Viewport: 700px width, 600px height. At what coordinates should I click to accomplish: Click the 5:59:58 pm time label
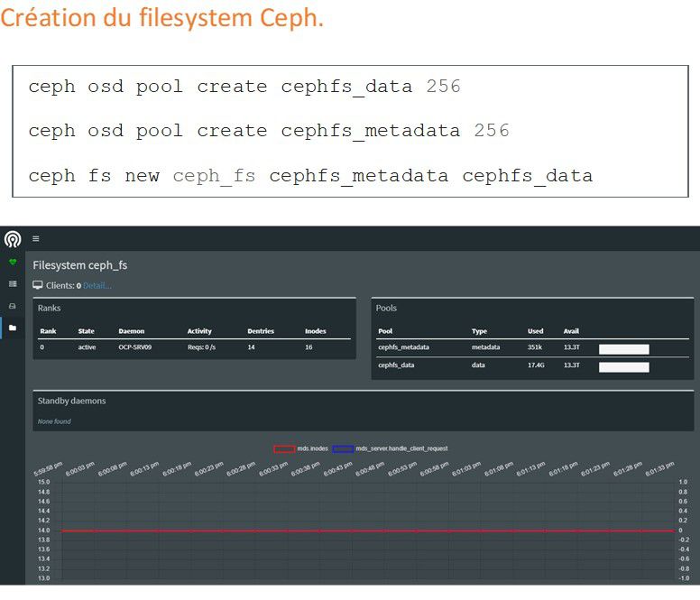pyautogui.click(x=48, y=470)
